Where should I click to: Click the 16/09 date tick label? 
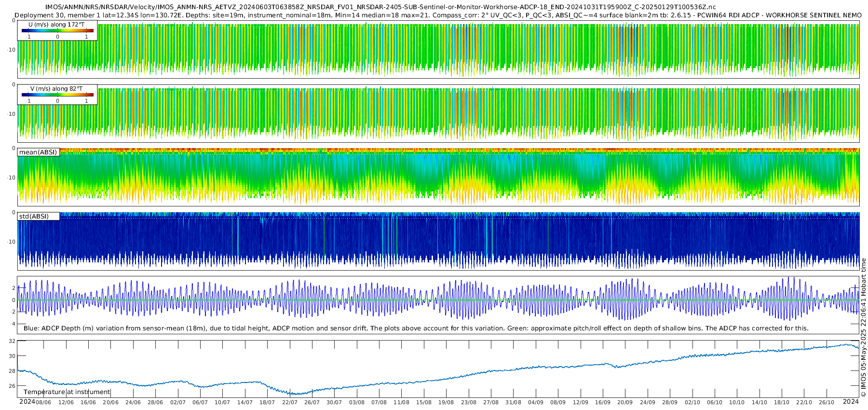click(602, 402)
